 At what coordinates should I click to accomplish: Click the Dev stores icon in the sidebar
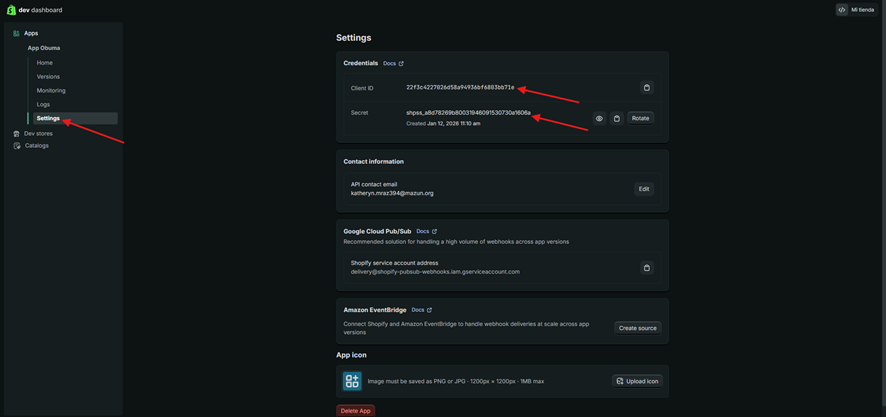click(16, 133)
